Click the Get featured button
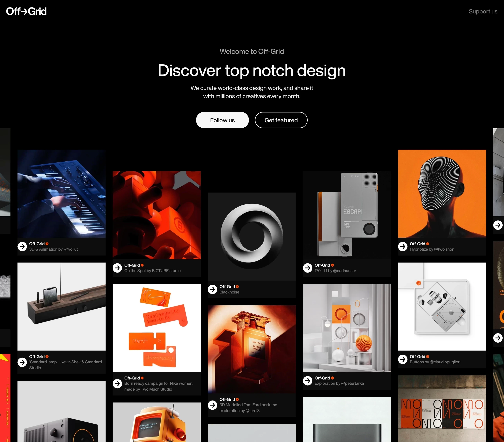This screenshot has width=504, height=442. click(281, 120)
